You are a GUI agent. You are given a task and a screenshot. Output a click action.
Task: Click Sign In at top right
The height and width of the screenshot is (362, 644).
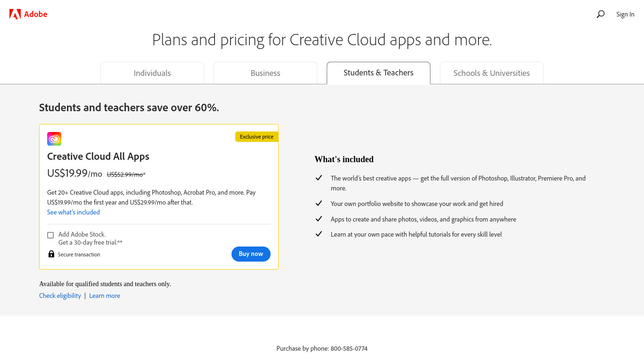(x=625, y=14)
